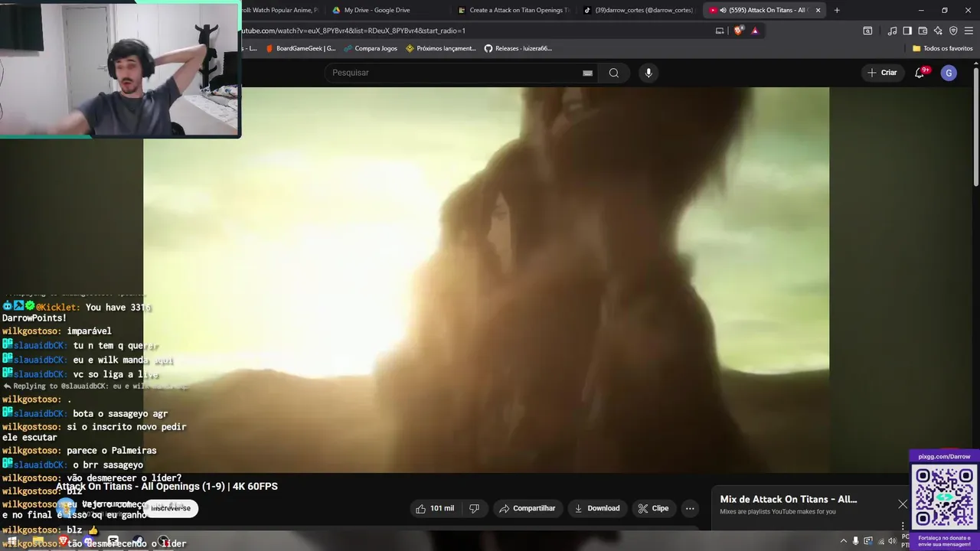The height and width of the screenshot is (551, 980).
Task: Like the video with 101 mil
Action: tap(434, 508)
